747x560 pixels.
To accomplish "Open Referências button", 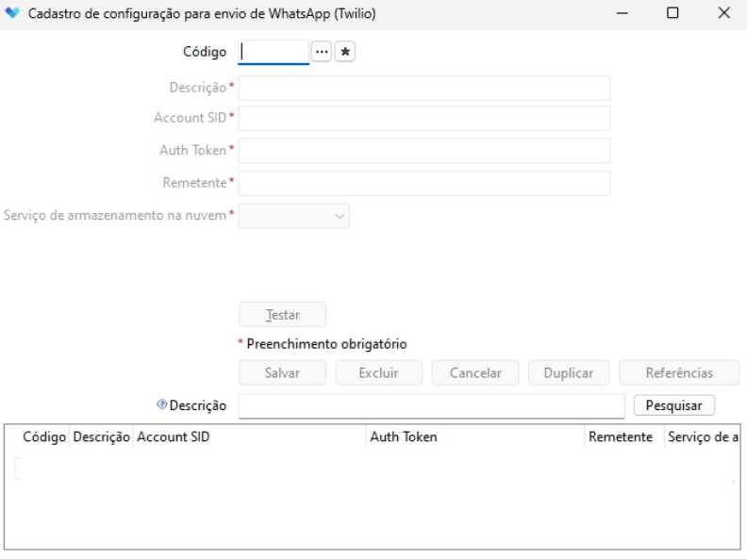I will point(679,372).
